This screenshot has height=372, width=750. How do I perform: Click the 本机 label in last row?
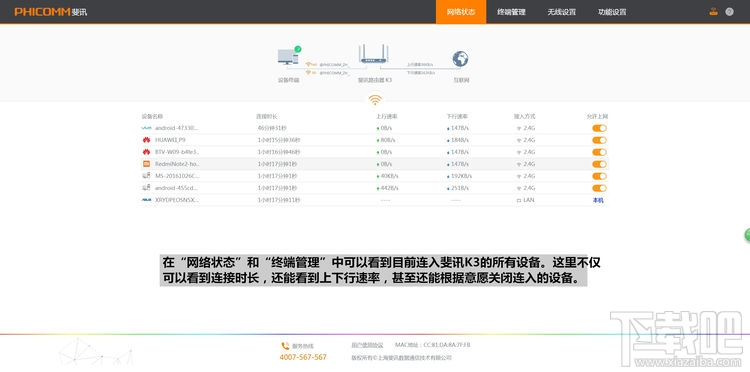tap(598, 200)
